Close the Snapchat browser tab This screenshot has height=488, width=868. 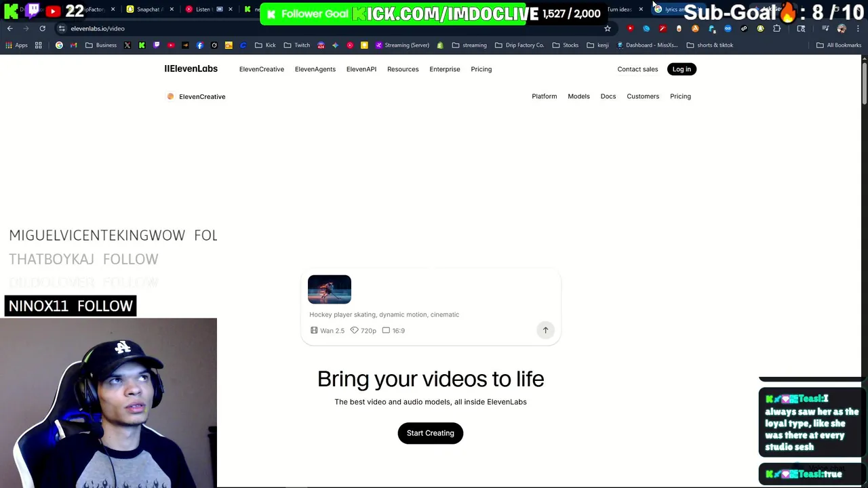(172, 9)
